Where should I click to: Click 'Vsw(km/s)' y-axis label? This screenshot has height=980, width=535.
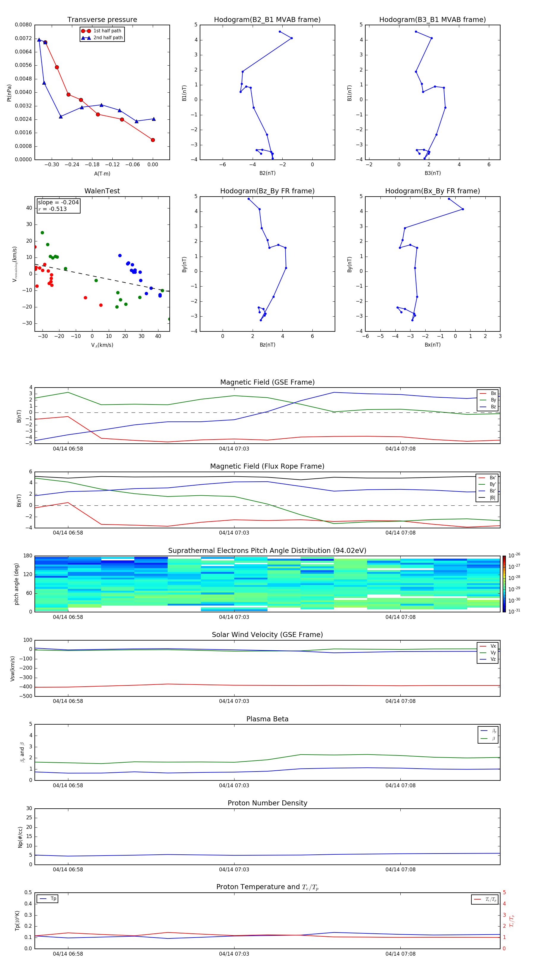coord(12,668)
